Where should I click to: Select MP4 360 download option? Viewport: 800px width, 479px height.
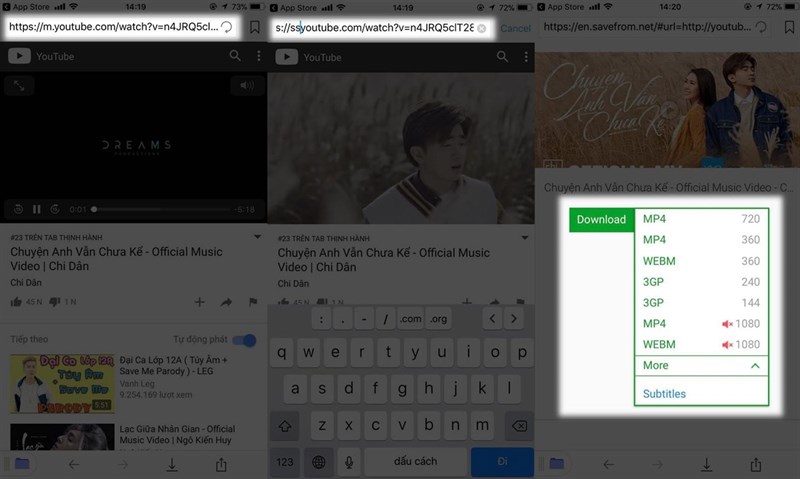[x=701, y=240]
